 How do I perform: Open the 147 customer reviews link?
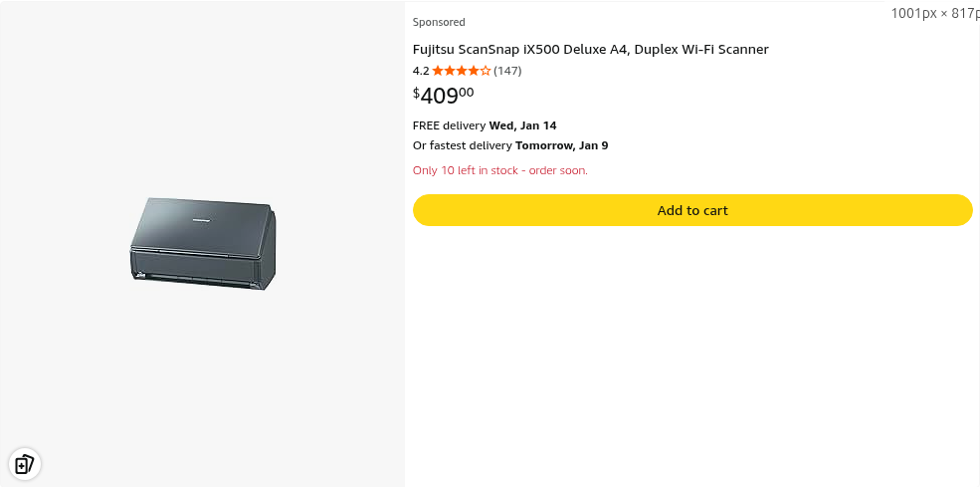[507, 71]
